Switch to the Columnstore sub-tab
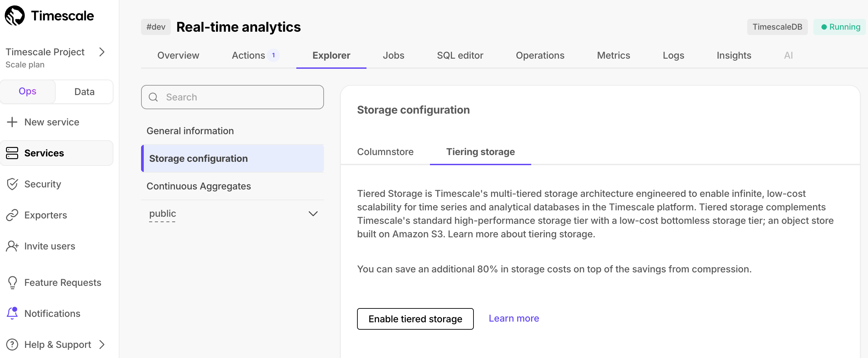Image resolution: width=868 pixels, height=358 pixels. (385, 152)
